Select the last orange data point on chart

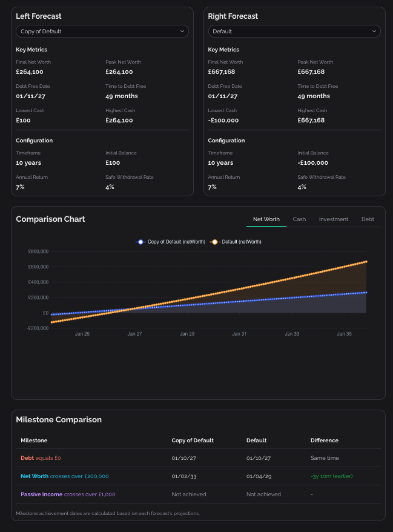tap(366, 262)
